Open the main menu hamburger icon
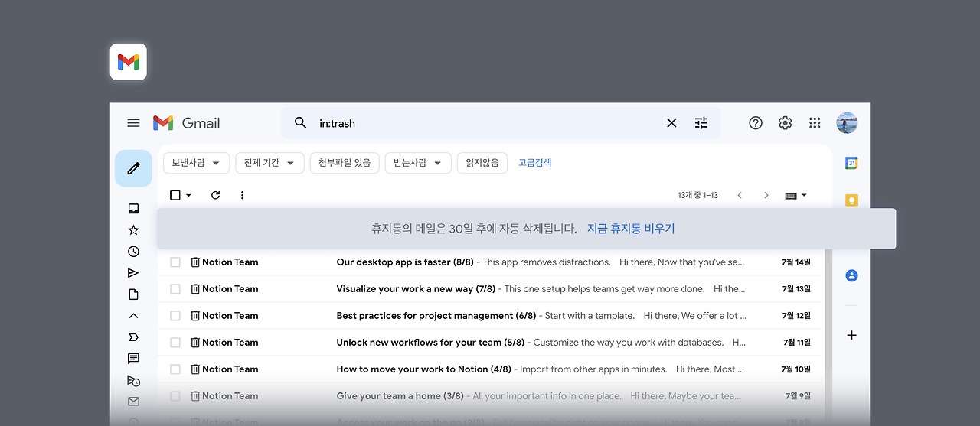Viewport: 980px width, 426px height. (133, 123)
